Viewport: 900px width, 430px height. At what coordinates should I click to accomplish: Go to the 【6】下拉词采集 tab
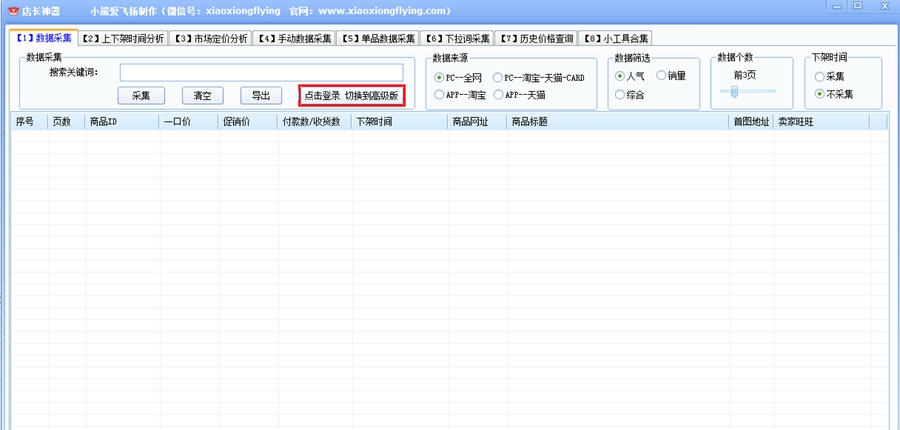[x=457, y=38]
